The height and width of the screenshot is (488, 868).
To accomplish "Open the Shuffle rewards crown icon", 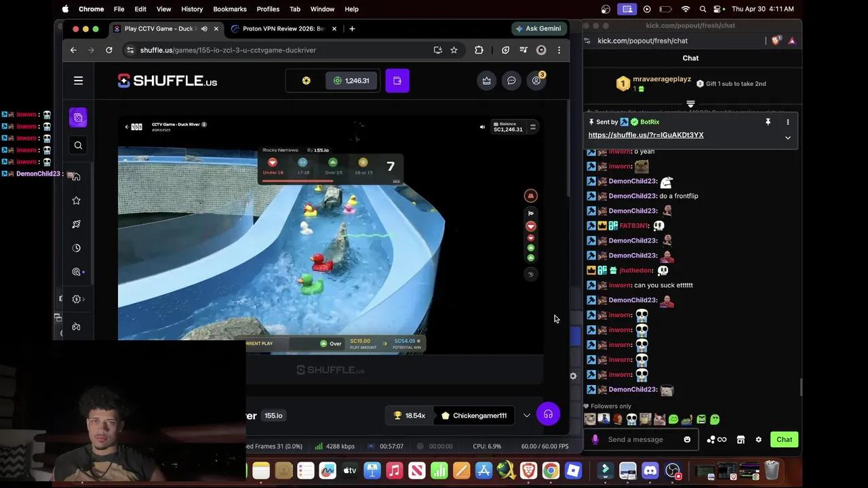I will click(x=487, y=81).
